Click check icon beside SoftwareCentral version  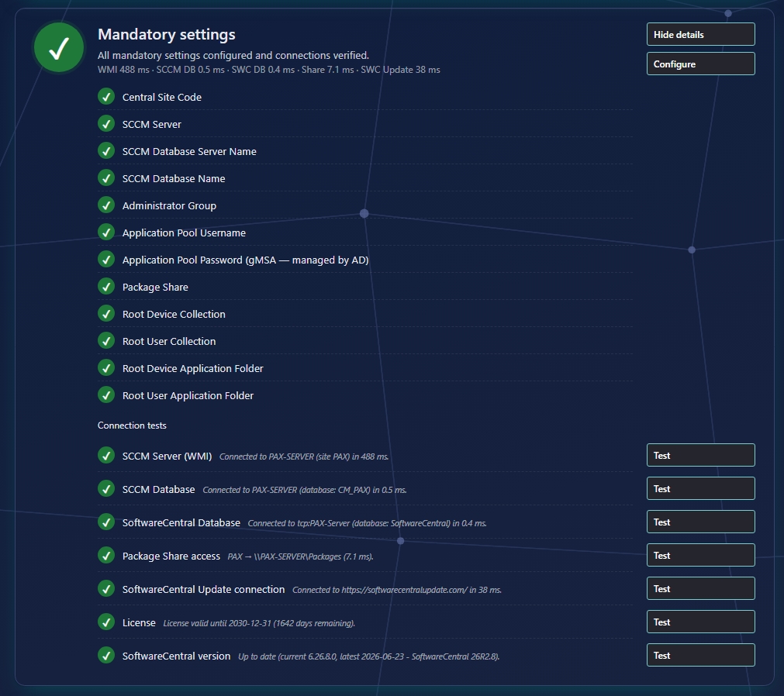coord(106,656)
